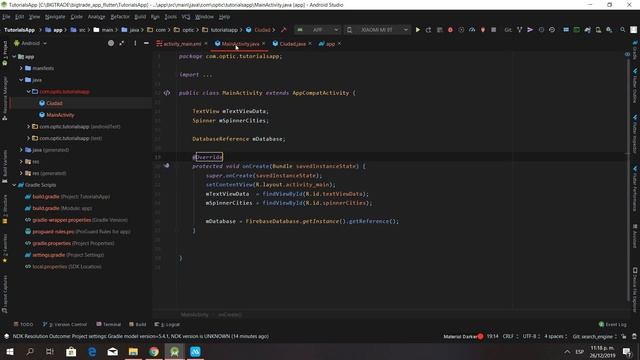The width and height of the screenshot is (640, 360).
Task: Click the Stop square icon in the toolbar
Action: (x=493, y=30)
